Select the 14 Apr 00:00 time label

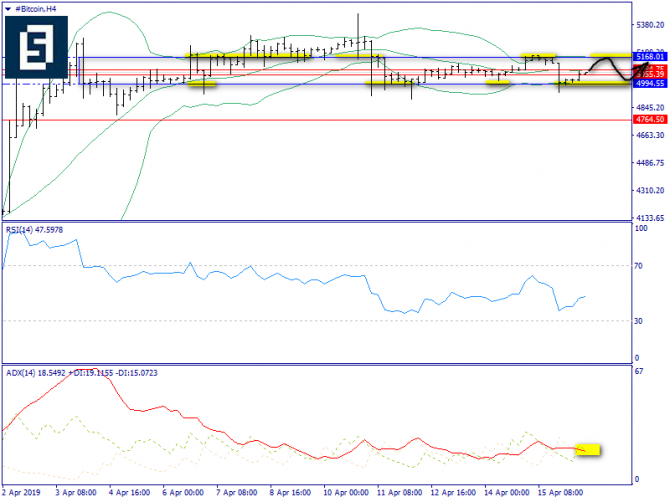(x=506, y=493)
